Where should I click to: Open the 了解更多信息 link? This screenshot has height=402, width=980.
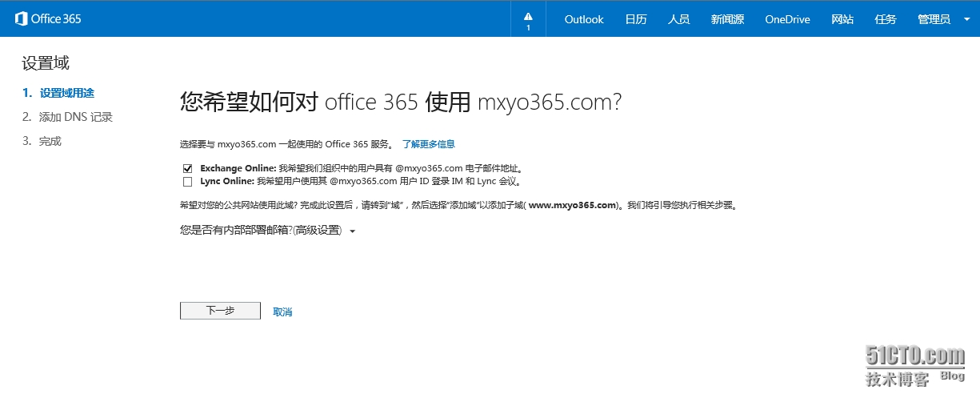click(x=428, y=144)
